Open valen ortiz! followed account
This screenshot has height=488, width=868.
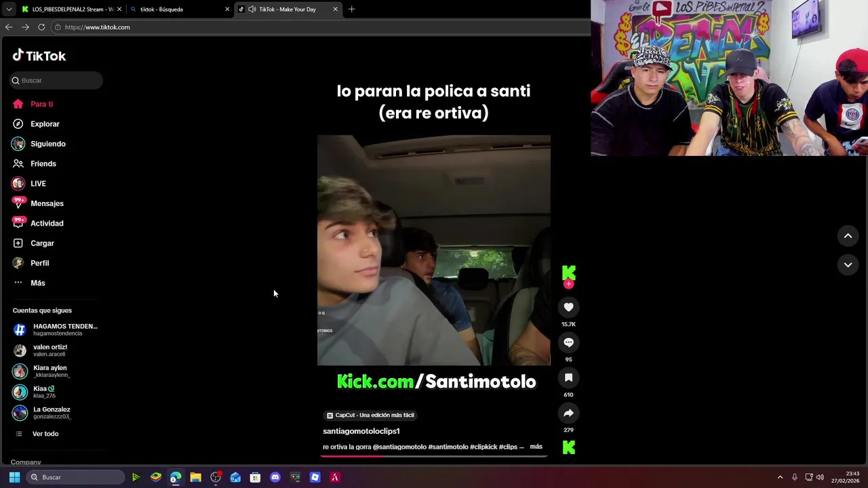56,350
